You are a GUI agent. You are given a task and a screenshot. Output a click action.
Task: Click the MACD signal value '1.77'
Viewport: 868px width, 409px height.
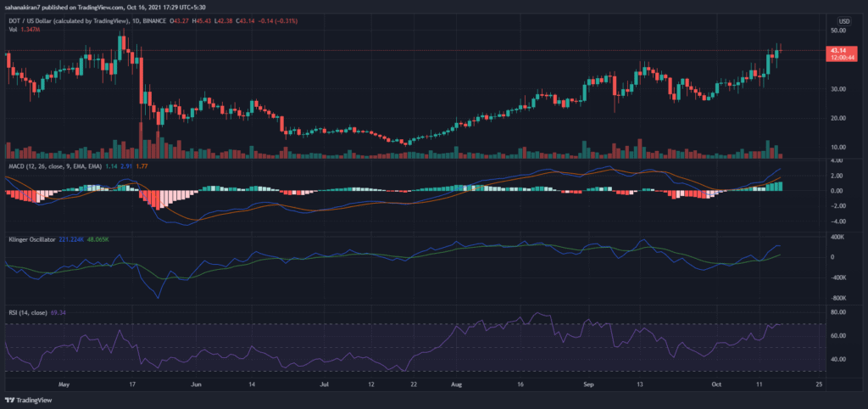(140, 165)
